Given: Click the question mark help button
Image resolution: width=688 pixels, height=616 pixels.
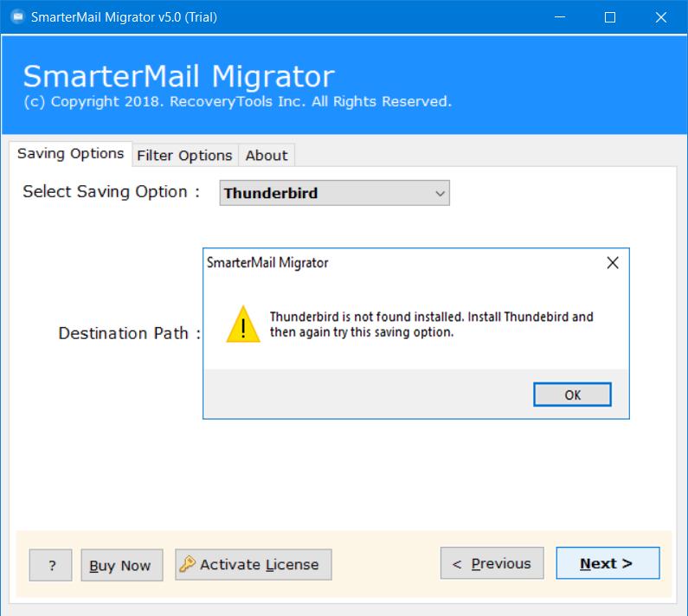Looking at the screenshot, I should coord(51,565).
